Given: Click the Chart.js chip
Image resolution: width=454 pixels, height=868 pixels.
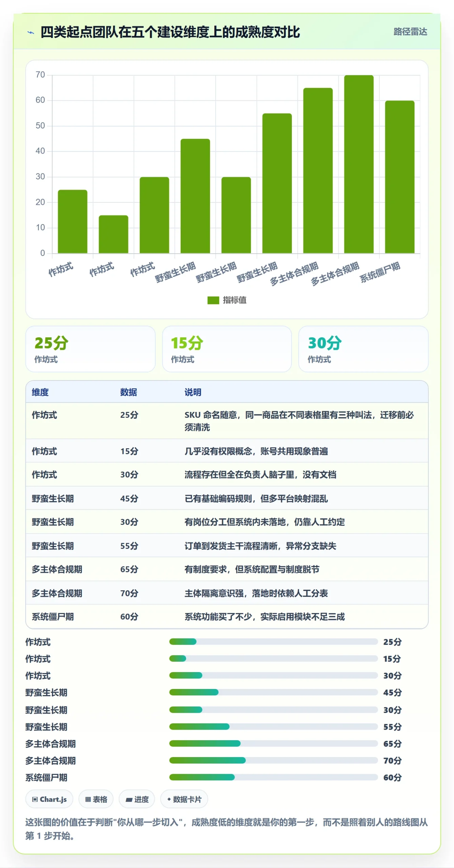Looking at the screenshot, I should click(x=50, y=799).
